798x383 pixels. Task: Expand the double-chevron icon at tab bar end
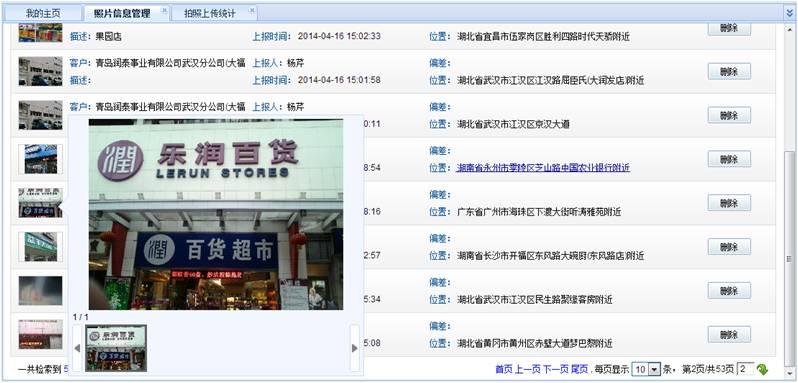pos(789,13)
